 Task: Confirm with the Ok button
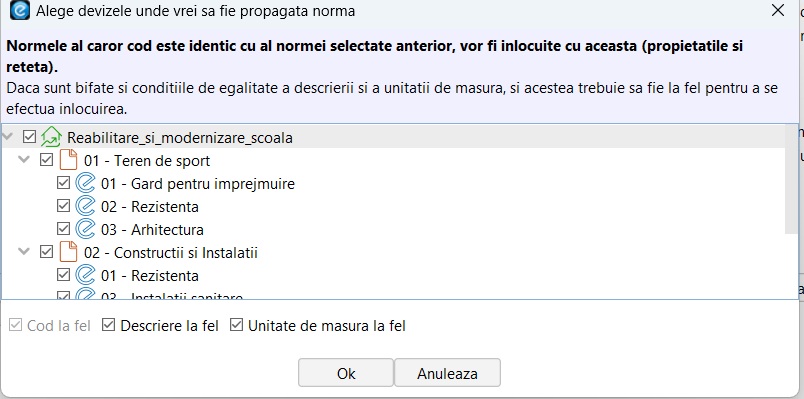click(x=346, y=373)
